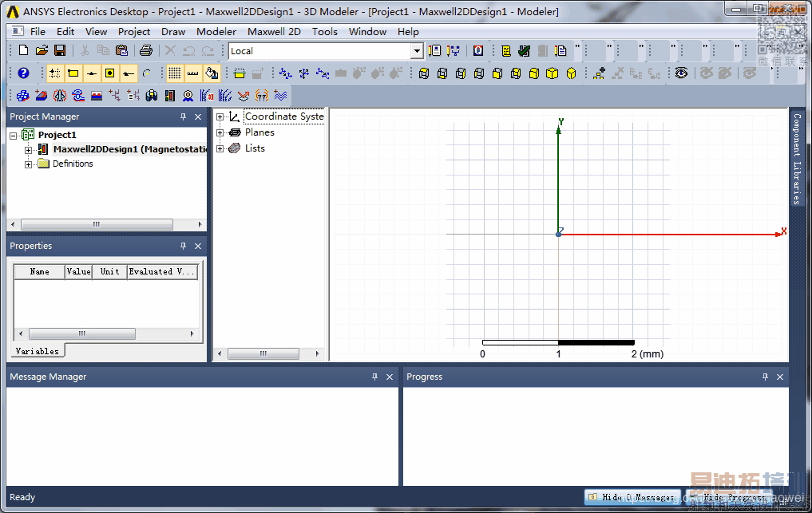Create a new project with the New icon
The height and width of the screenshot is (513, 812).
click(x=23, y=50)
